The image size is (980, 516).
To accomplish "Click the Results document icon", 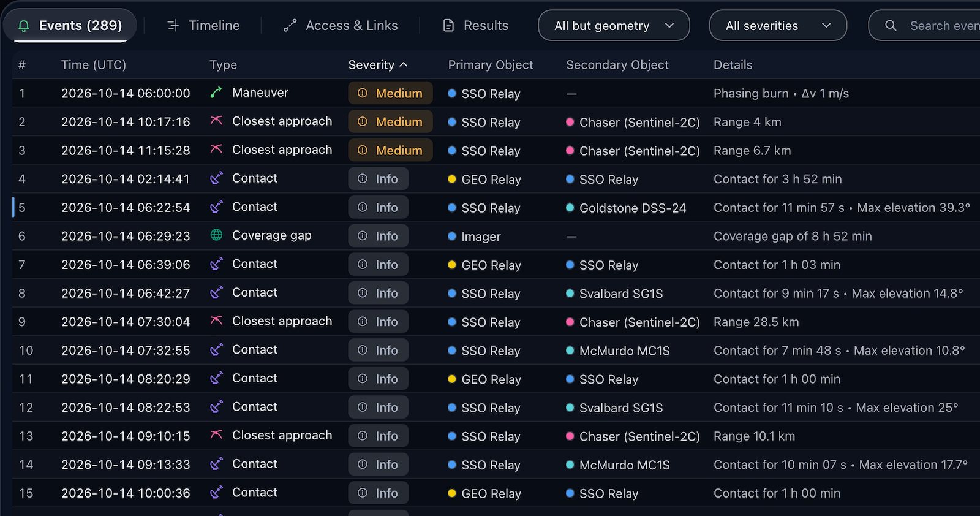I will (448, 26).
